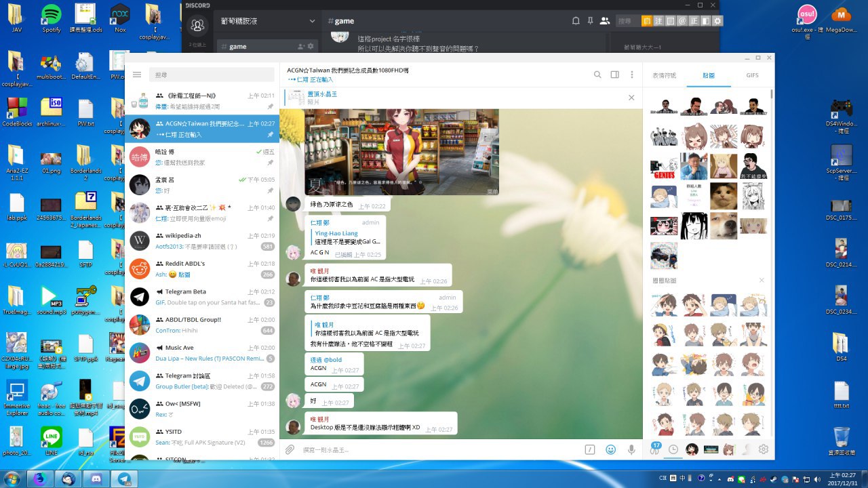Open sticker settings gear icon
The height and width of the screenshot is (488, 868).
(x=764, y=449)
